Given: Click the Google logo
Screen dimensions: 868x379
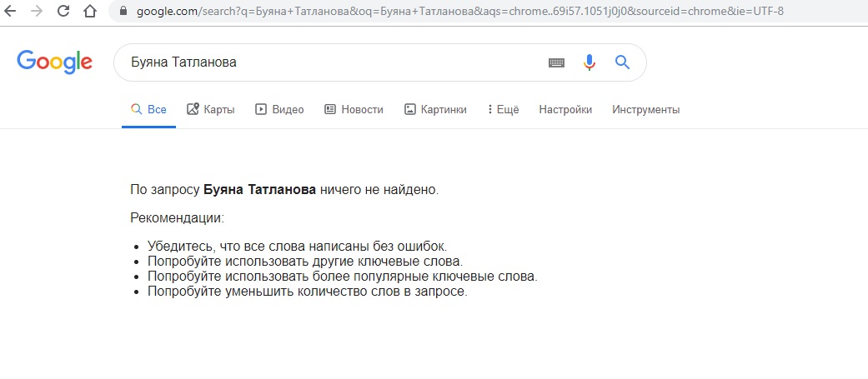Looking at the screenshot, I should pyautogui.click(x=54, y=62).
